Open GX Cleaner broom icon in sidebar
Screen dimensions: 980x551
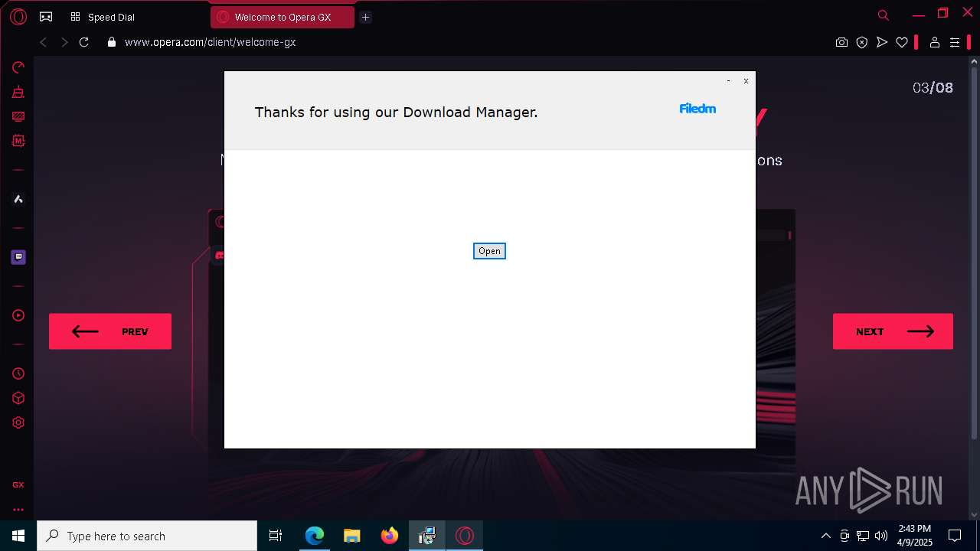(18, 92)
